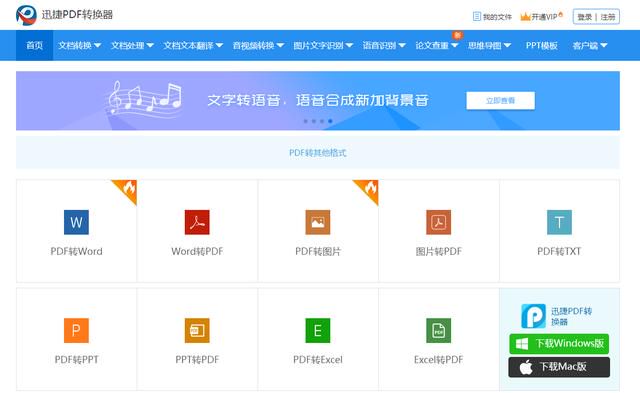The image size is (640, 393).
Task: Open the PDF转Excel green E icon
Action: click(x=318, y=331)
